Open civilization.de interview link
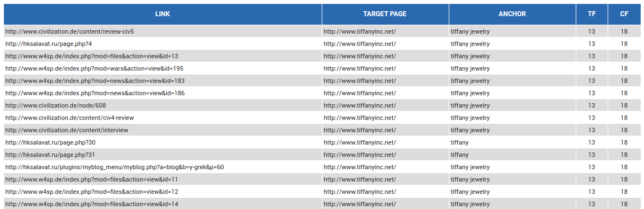The image size is (644, 209). tap(67, 130)
